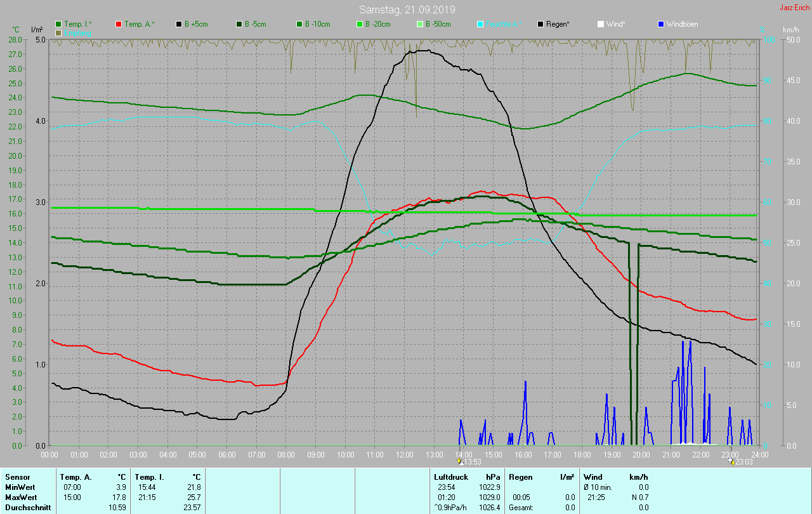Select the Wind* legend label
The width and height of the screenshot is (812, 514).
616,24
